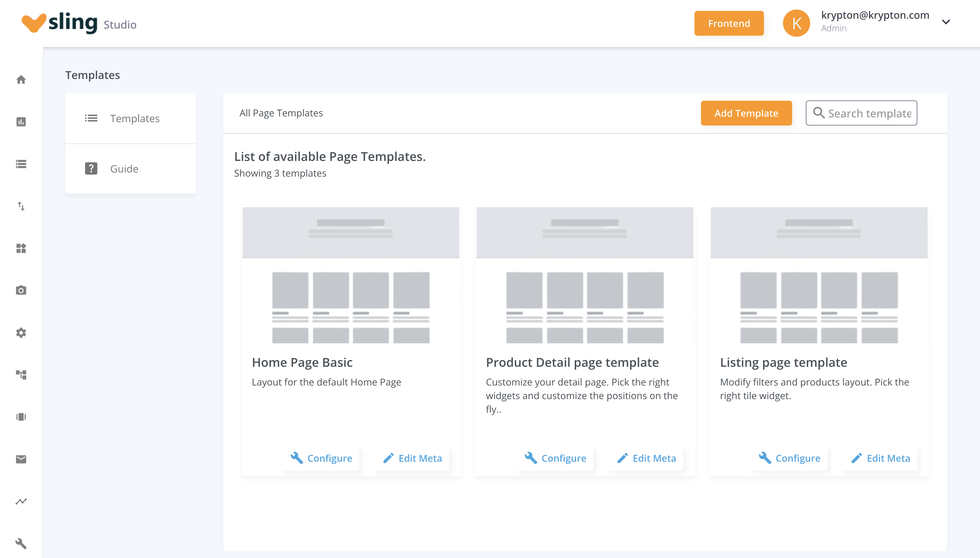Click the user avatar K circle
Screen dimensions: 980x558
(796, 23)
